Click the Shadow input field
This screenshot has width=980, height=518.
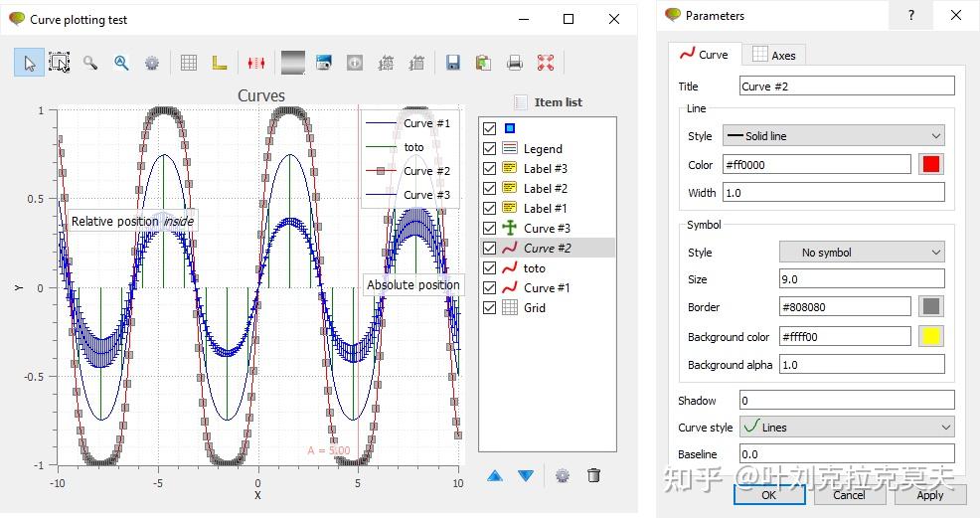pos(847,400)
